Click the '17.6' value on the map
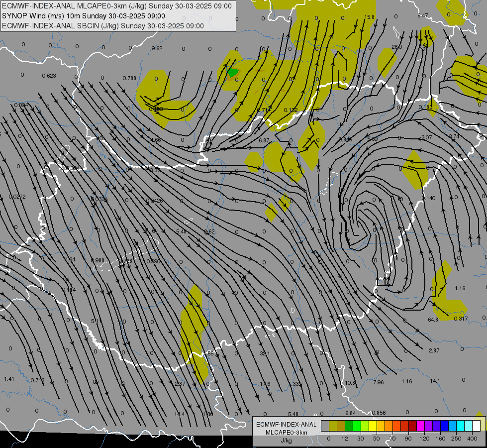The width and height of the screenshot is (487, 448). (x=265, y=384)
